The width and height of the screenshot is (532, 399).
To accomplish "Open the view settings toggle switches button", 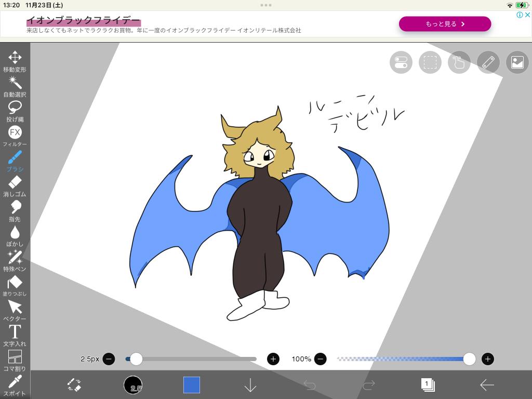I will click(x=401, y=62).
